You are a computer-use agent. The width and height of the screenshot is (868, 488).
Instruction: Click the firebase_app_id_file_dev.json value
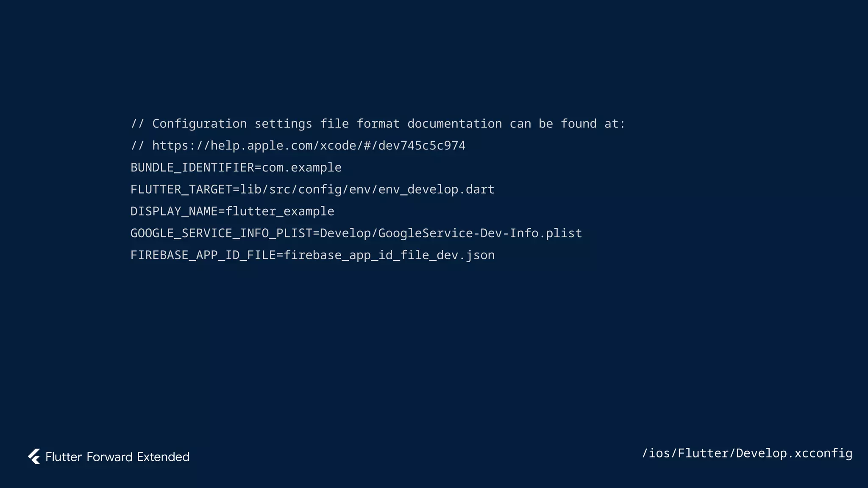click(389, 255)
